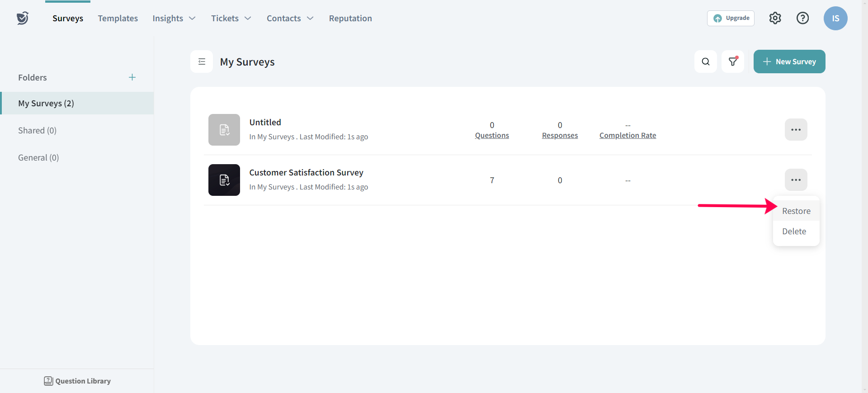The height and width of the screenshot is (393, 868).
Task: Open the help question mark icon
Action: click(x=802, y=18)
